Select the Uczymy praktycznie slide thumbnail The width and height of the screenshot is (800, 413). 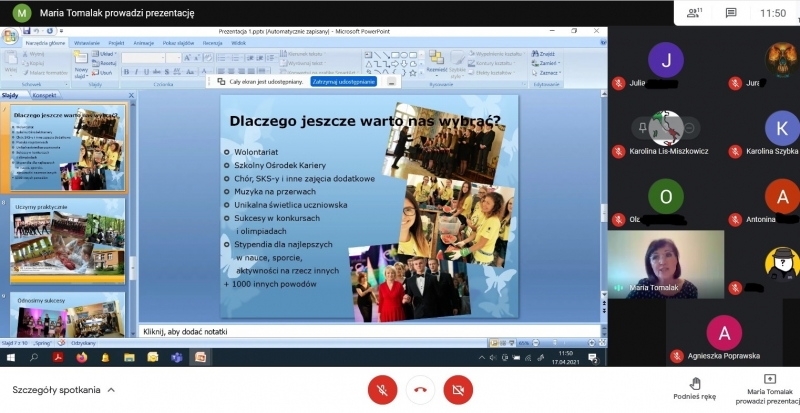click(67, 240)
